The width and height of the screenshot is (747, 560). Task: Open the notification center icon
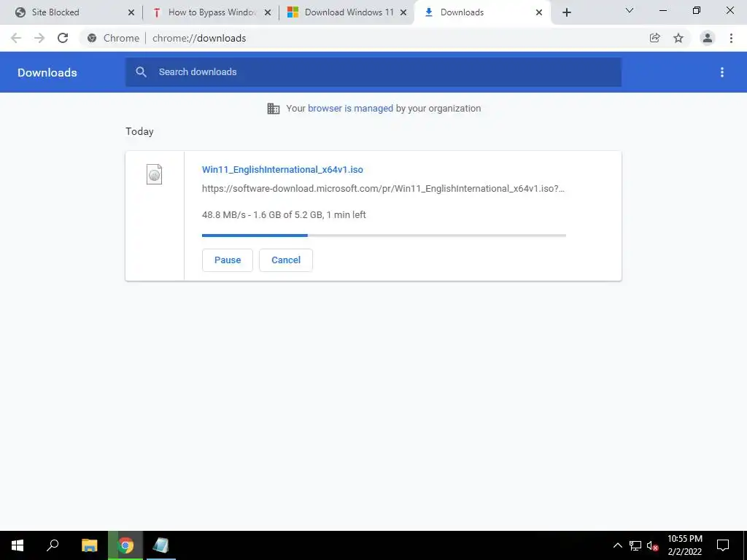point(723,545)
